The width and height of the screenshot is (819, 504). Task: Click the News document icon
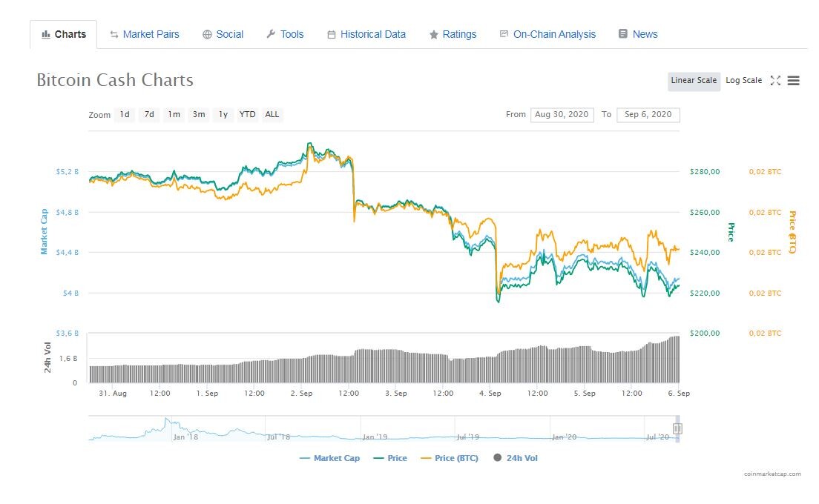(622, 34)
